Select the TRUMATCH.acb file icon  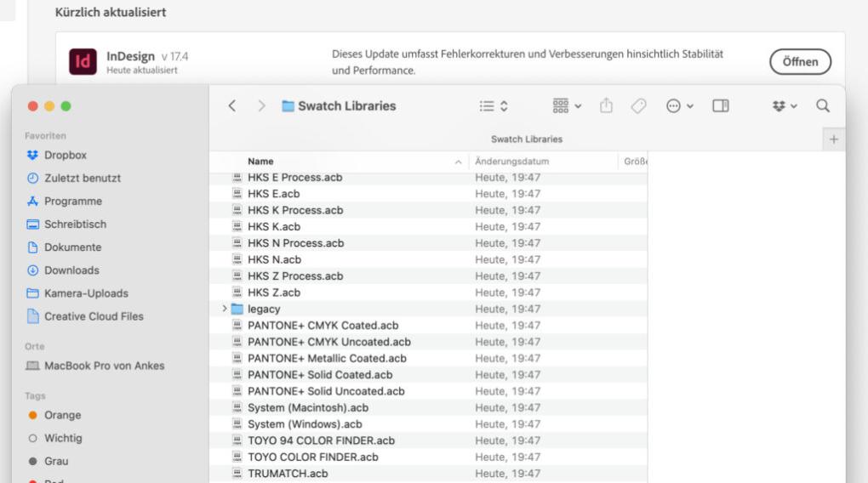coord(237,474)
